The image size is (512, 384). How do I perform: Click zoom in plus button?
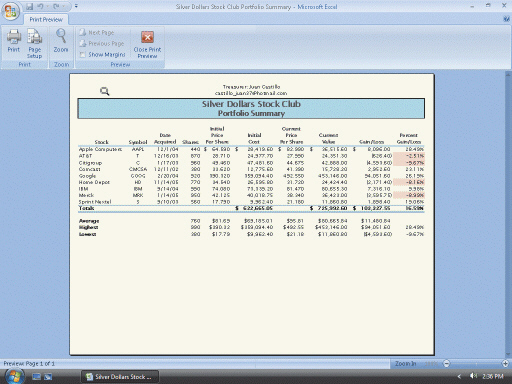click(x=505, y=364)
